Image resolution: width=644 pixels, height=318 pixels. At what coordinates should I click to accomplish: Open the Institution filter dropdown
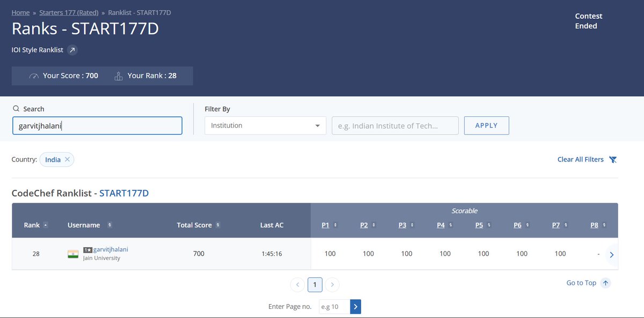[x=265, y=125]
